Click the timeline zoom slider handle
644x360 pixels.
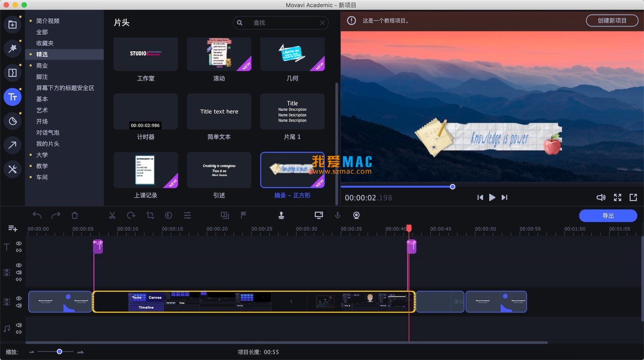59,352
